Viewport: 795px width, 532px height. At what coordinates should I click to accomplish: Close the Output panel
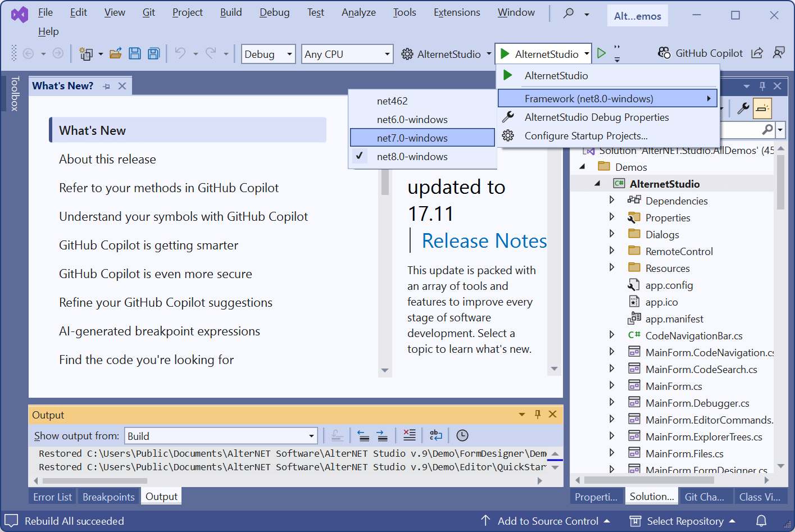(x=553, y=415)
